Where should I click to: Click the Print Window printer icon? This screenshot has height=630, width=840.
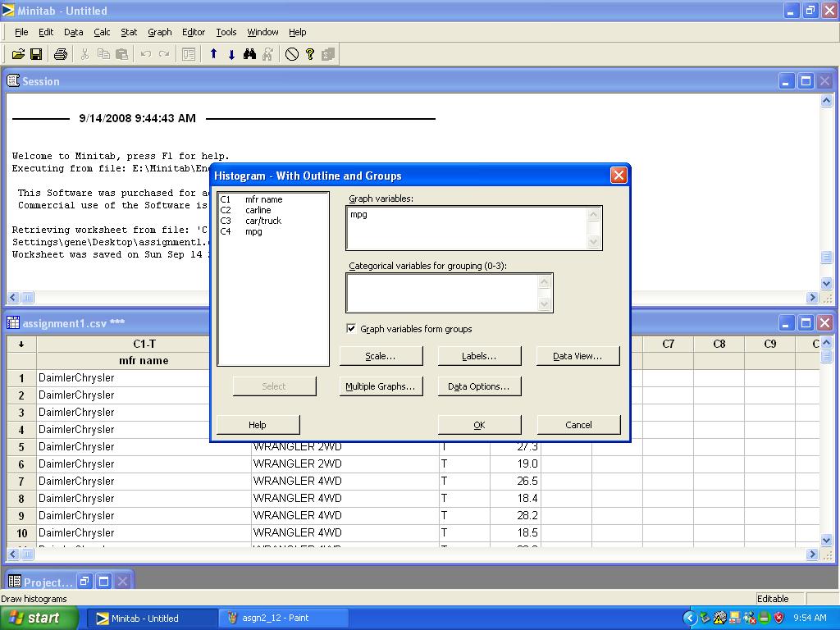[60, 54]
